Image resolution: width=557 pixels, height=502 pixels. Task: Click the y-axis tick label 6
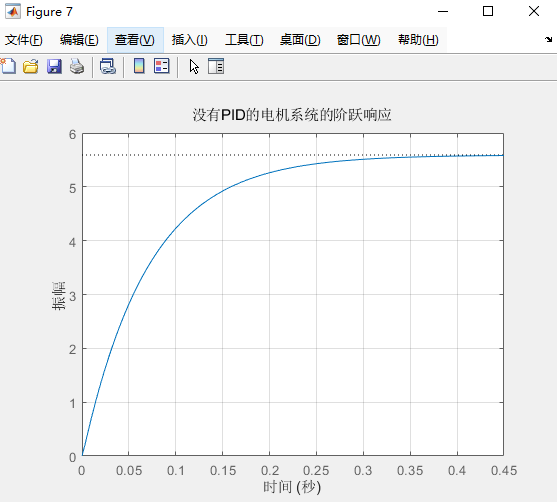[73, 134]
